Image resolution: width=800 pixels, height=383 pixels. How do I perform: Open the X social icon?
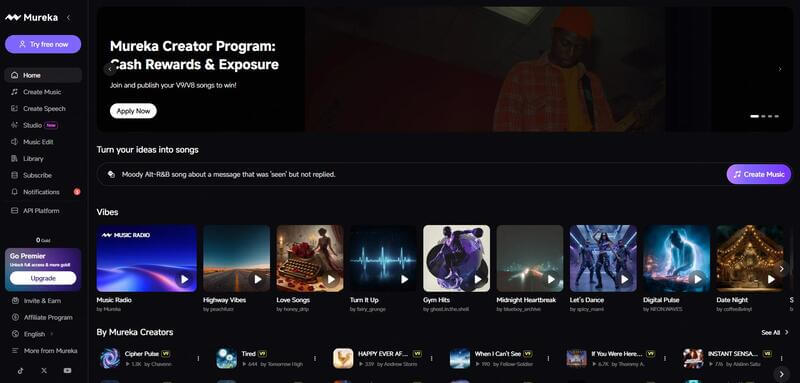click(x=44, y=371)
